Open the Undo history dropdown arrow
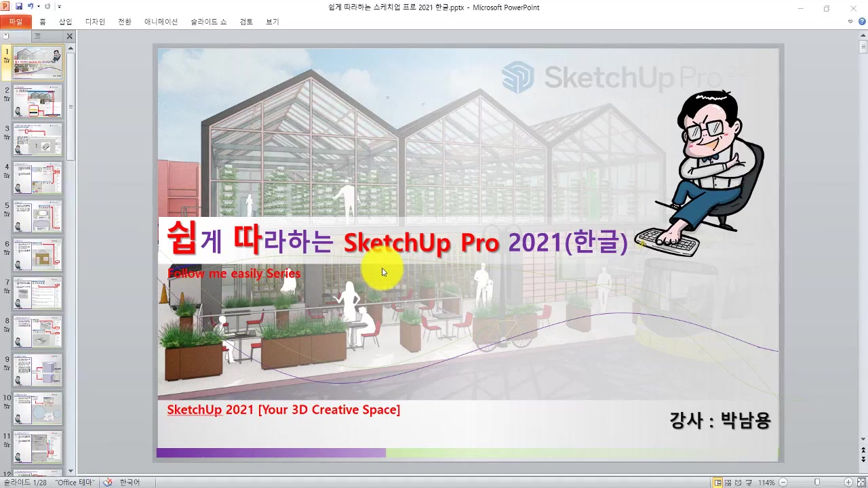 click(38, 7)
